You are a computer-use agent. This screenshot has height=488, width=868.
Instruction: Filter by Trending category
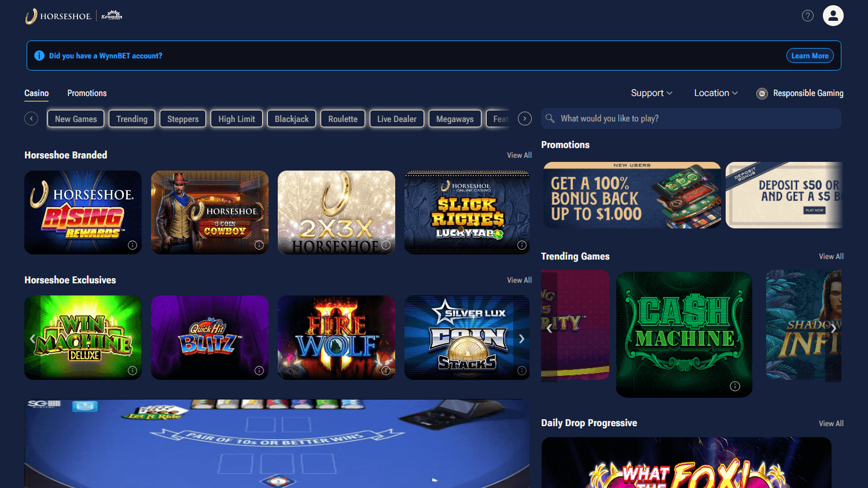point(132,119)
